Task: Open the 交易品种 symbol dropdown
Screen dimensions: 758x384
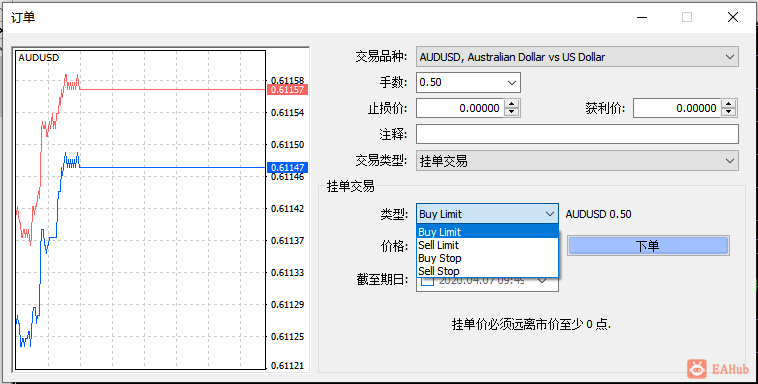Action: click(x=577, y=57)
